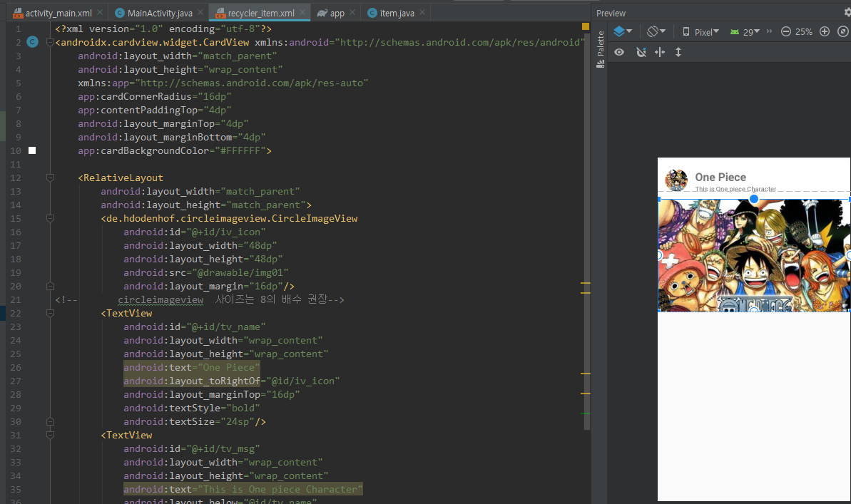Screen dimensions: 851x504
Task: Open the orientation for preview dropdown
Action: pos(656,31)
